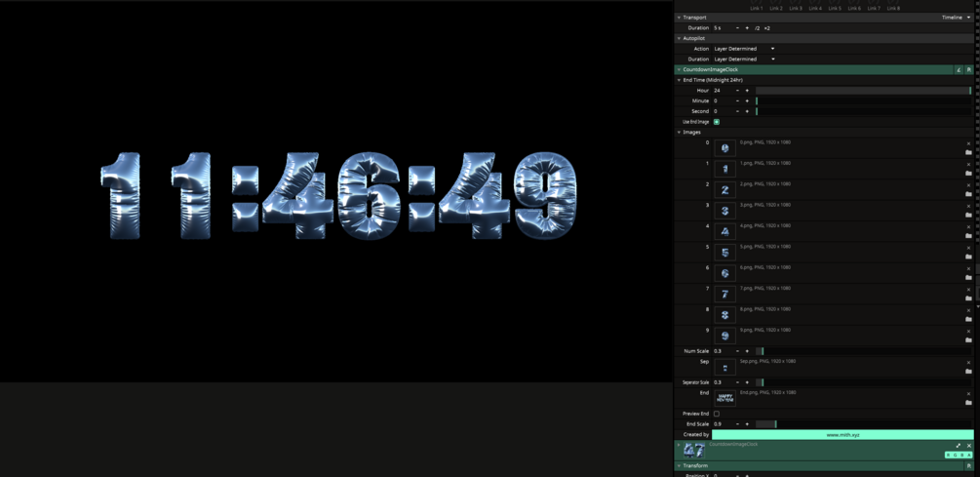
Task: Toggle the R channel of the clip
Action: pyautogui.click(x=948, y=456)
